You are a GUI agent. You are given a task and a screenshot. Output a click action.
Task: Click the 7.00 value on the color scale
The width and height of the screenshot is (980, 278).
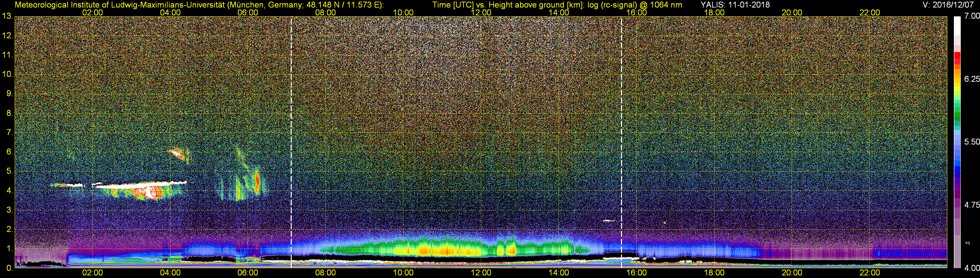pos(972,16)
